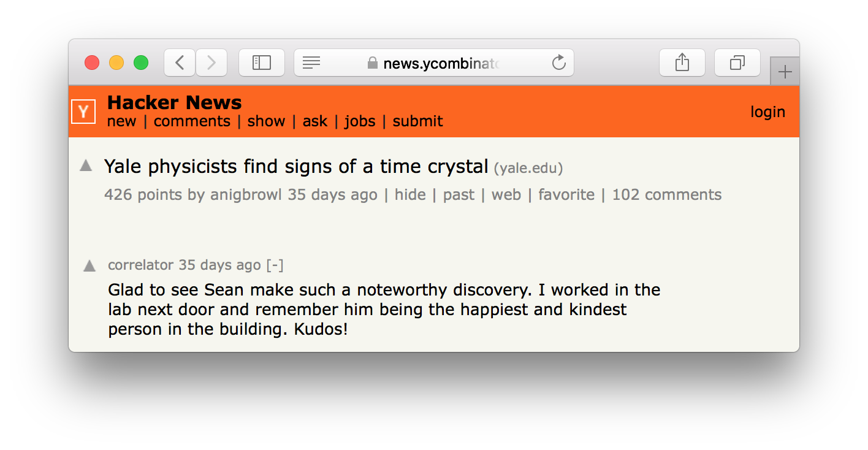Click the login link
The image size is (868, 450).
[x=767, y=112]
